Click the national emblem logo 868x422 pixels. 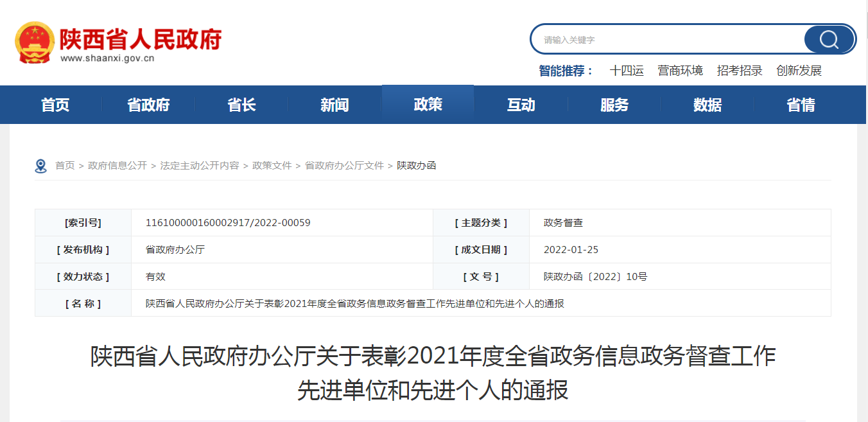click(35, 42)
